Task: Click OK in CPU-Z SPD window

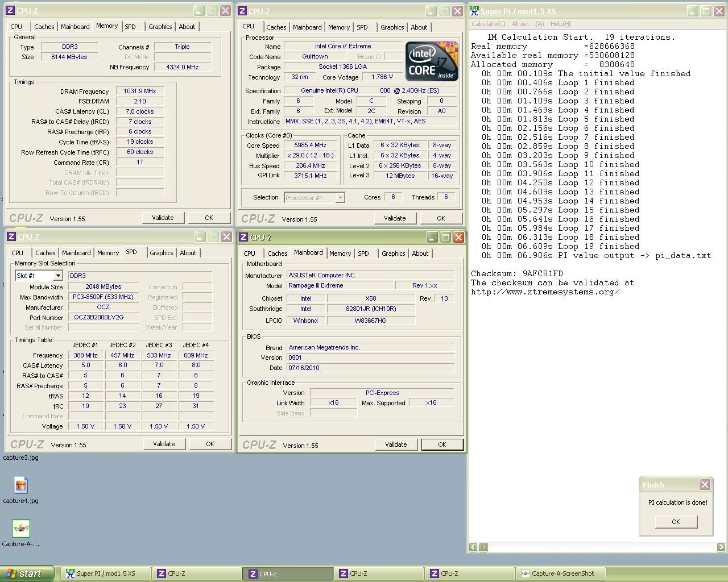Action: (210, 444)
